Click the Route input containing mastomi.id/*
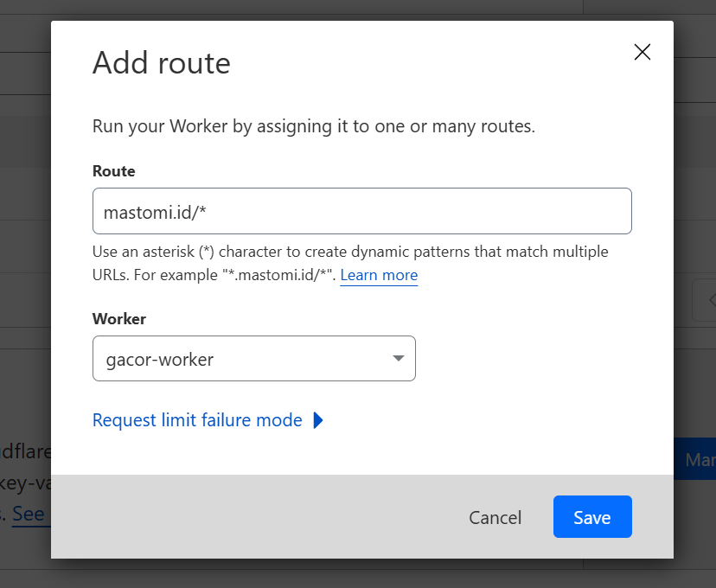Viewport: 716px width, 588px height. point(361,211)
